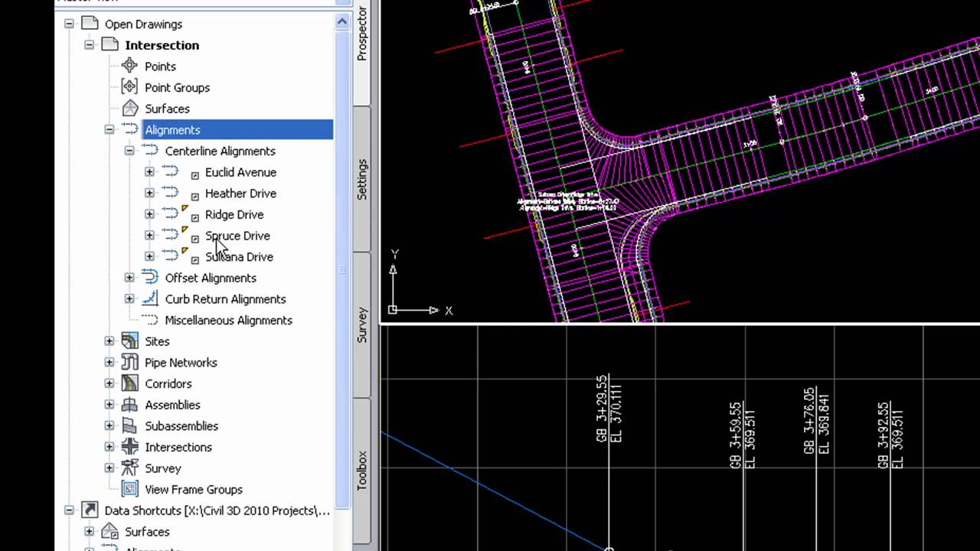Click the Intersections icon

point(130,447)
